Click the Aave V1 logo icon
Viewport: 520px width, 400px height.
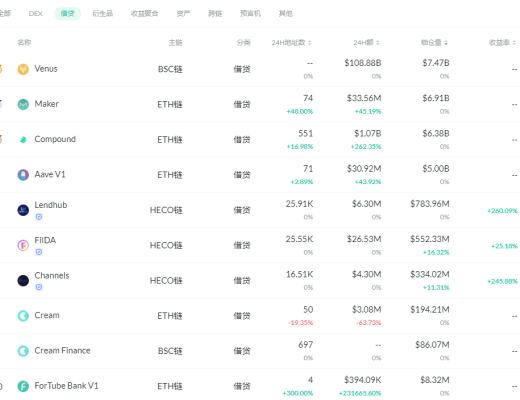pyautogui.click(x=23, y=175)
